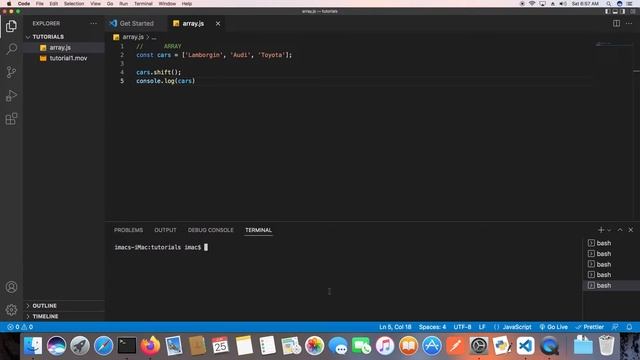This screenshot has height=360, width=640.
Task: Toggle primary sidebar layout icon in title bar
Action: pyautogui.click(x=608, y=11)
